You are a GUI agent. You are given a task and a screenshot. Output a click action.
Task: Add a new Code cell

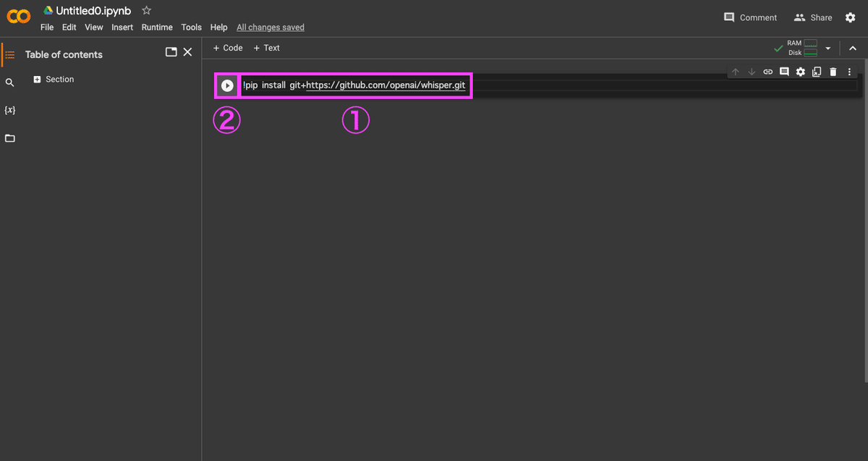click(x=228, y=48)
